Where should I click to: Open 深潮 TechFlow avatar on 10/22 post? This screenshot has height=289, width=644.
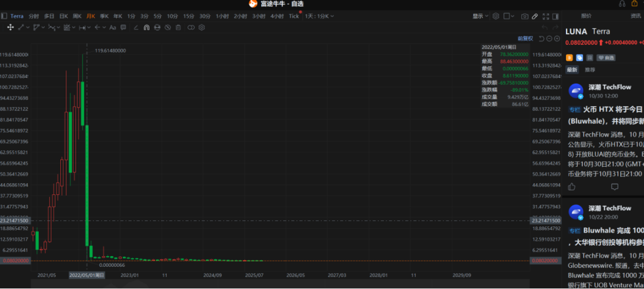point(576,212)
